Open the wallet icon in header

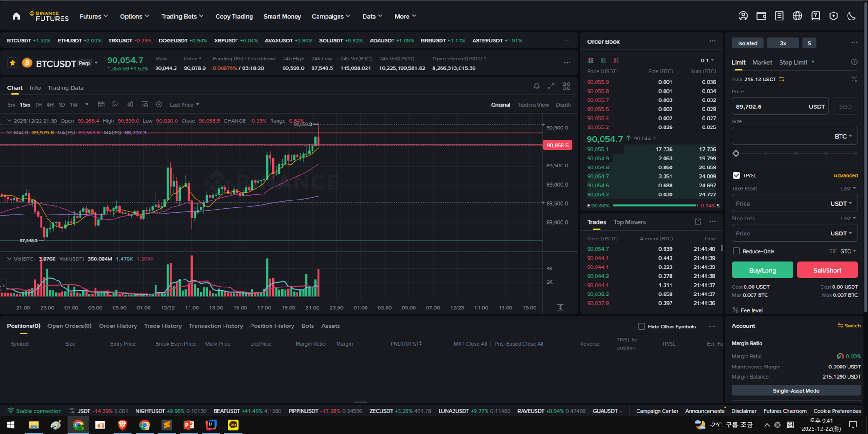point(761,16)
